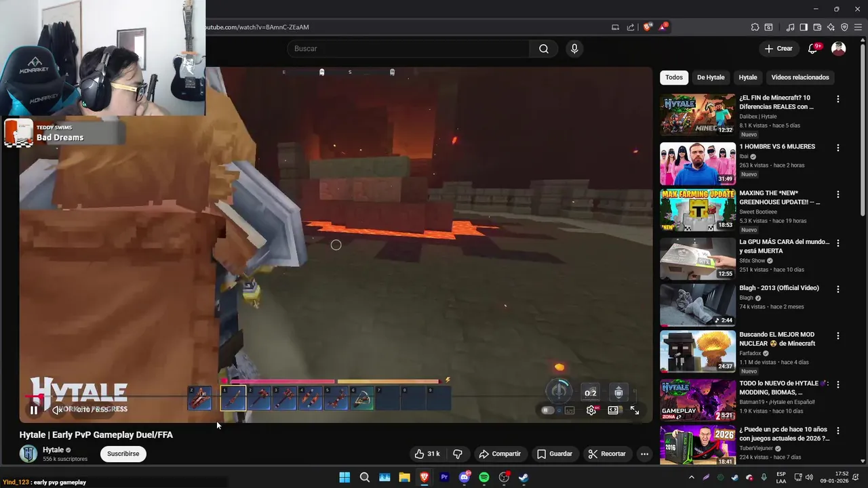
Task: Click the install app icon in address bar
Action: [615, 27]
